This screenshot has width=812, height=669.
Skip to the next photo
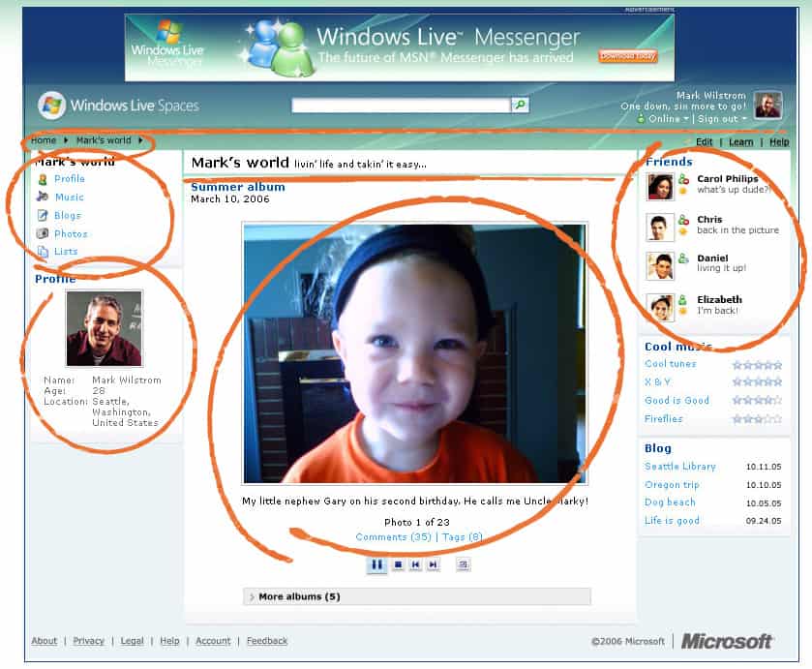pyautogui.click(x=434, y=564)
